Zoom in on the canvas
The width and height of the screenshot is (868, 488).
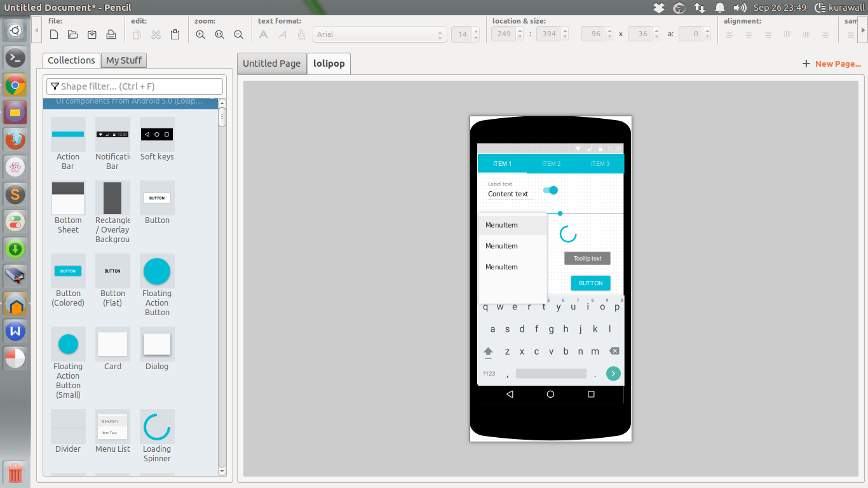[x=200, y=34]
